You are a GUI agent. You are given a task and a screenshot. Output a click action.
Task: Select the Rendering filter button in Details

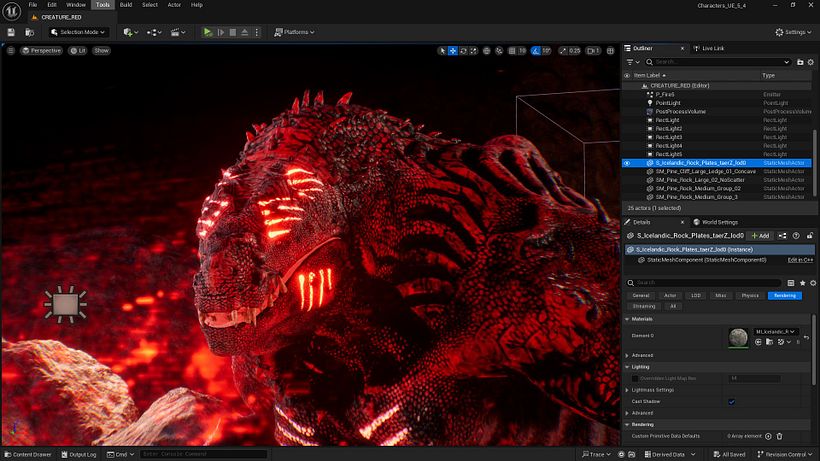click(x=784, y=296)
